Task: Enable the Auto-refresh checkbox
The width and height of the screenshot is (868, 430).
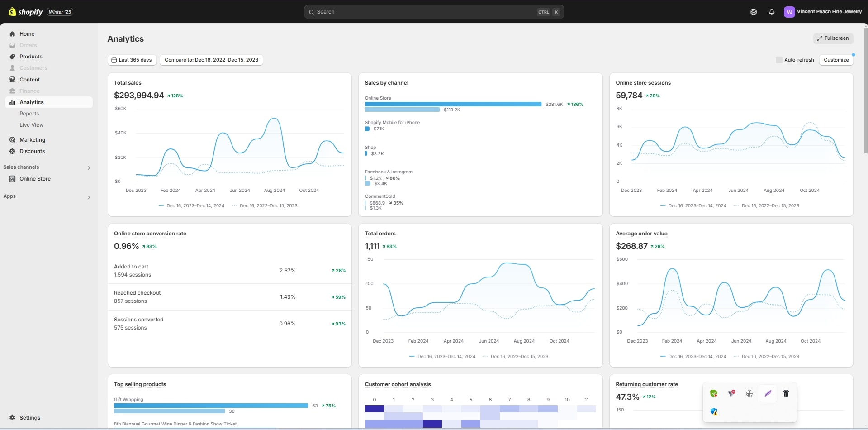Action: pyautogui.click(x=778, y=60)
